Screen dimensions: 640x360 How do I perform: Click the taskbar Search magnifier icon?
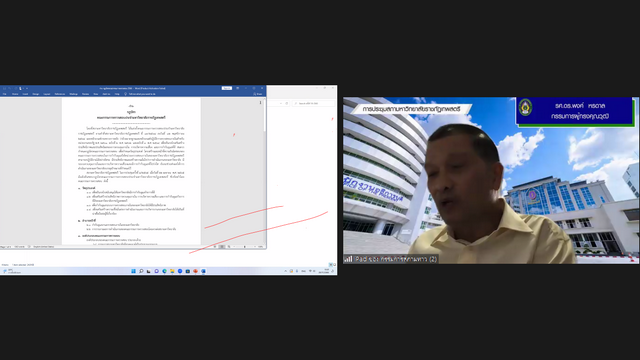[x=141, y=271]
